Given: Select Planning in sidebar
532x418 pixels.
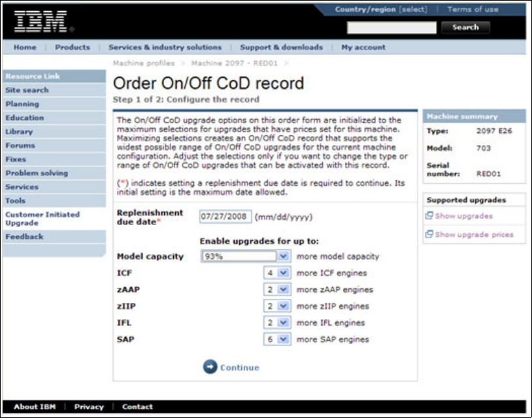Looking at the screenshot, I should 54,104.
